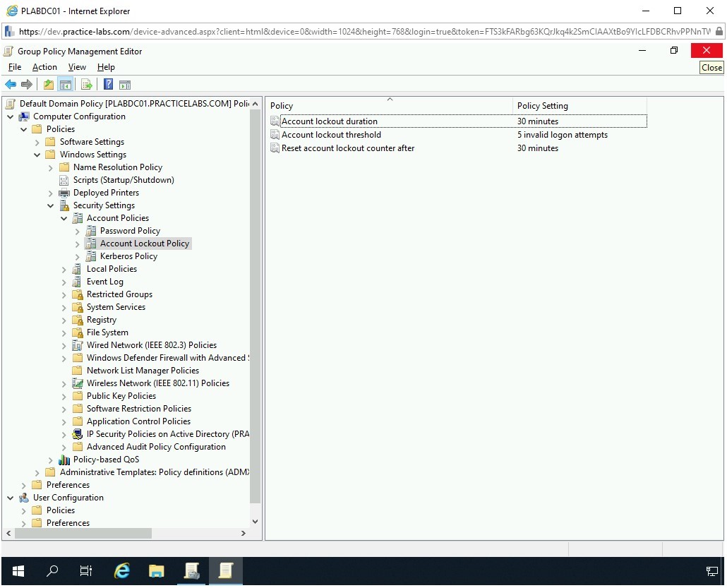Image resolution: width=727 pixels, height=588 pixels.
Task: Select the Restricted Groups tree item
Action: (x=119, y=294)
